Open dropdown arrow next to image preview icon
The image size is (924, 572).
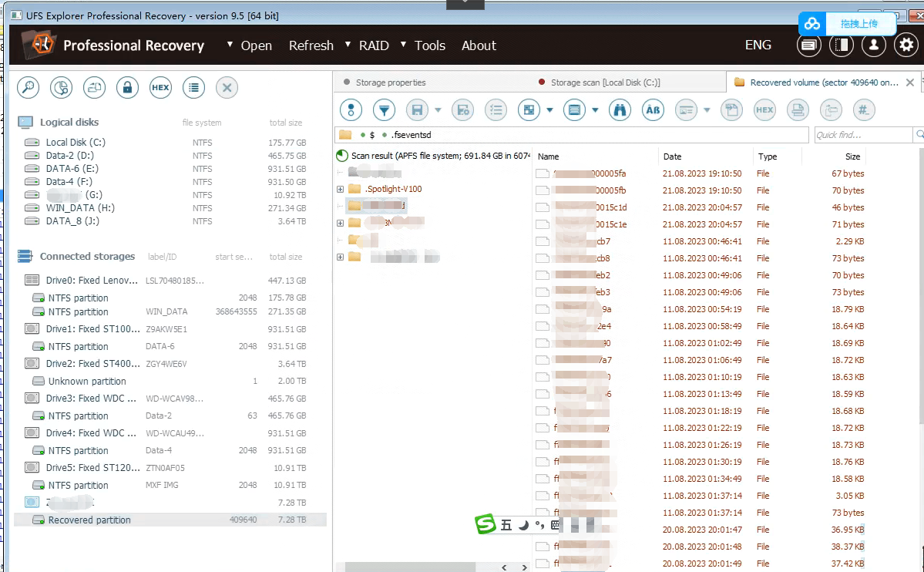tap(707, 110)
